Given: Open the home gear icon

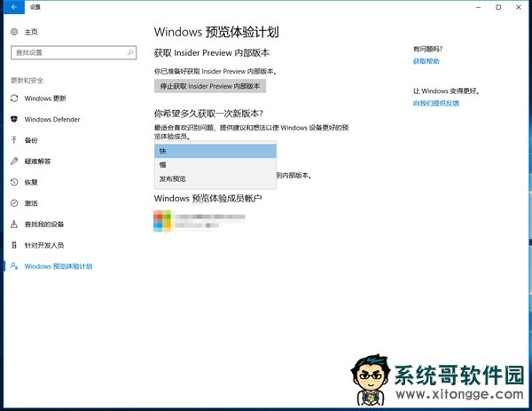Looking at the screenshot, I should click(x=14, y=32).
